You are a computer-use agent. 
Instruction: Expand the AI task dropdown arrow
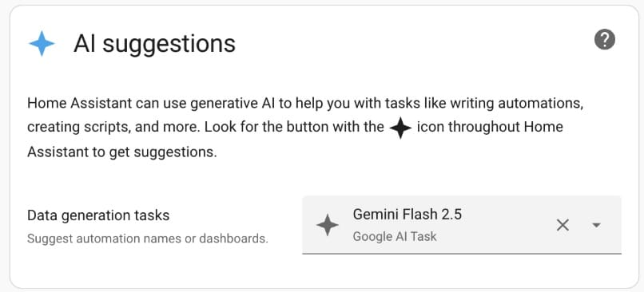coord(596,225)
